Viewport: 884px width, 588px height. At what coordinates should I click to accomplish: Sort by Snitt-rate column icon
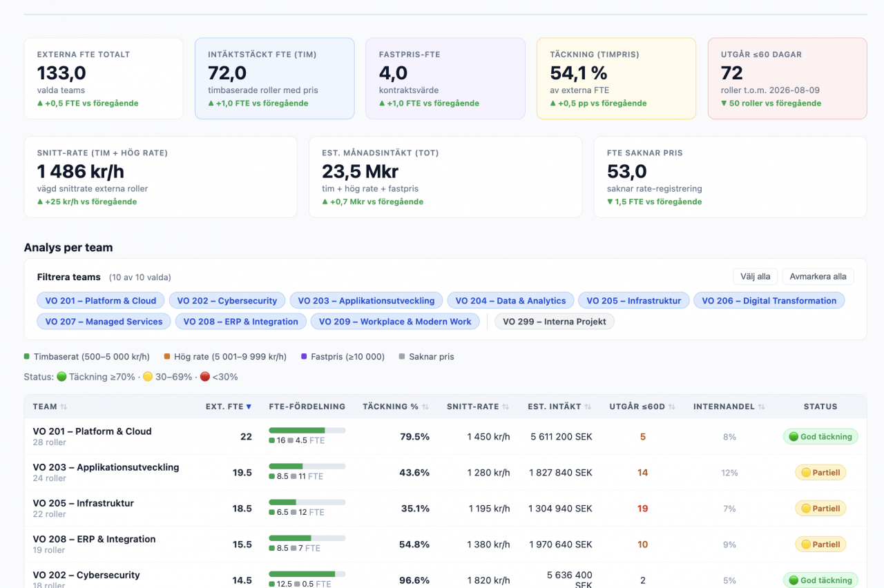[506, 407]
